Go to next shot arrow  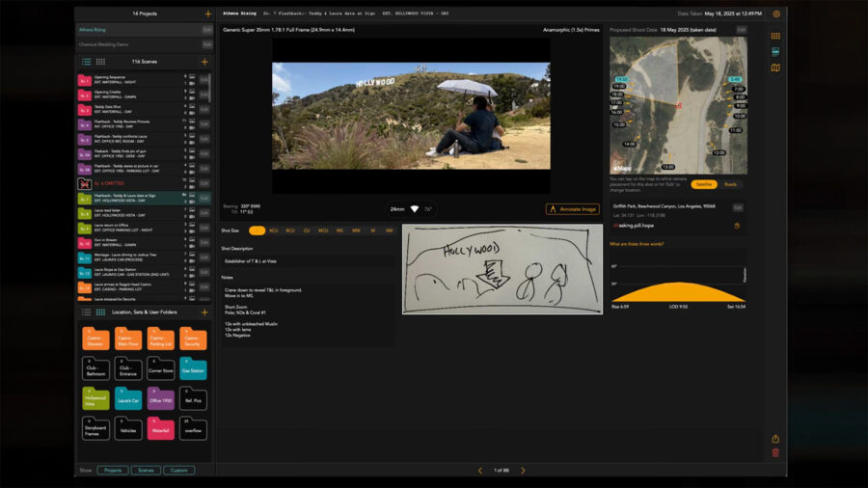[x=523, y=471]
